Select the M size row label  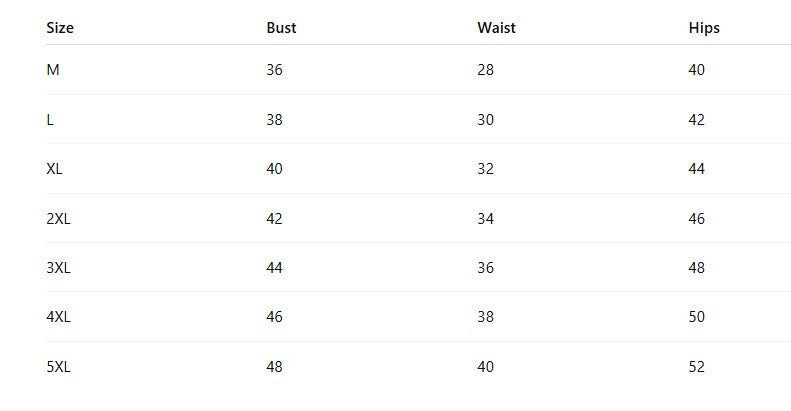[x=53, y=70]
